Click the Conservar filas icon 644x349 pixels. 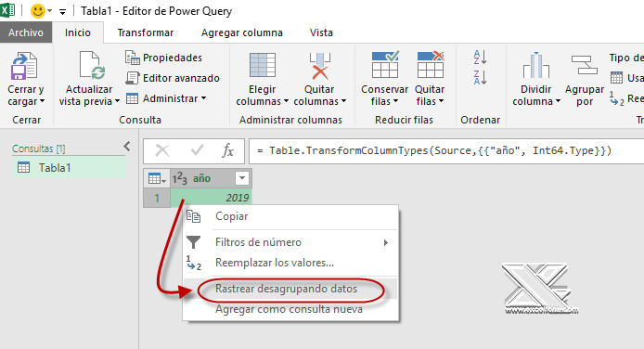[385, 64]
